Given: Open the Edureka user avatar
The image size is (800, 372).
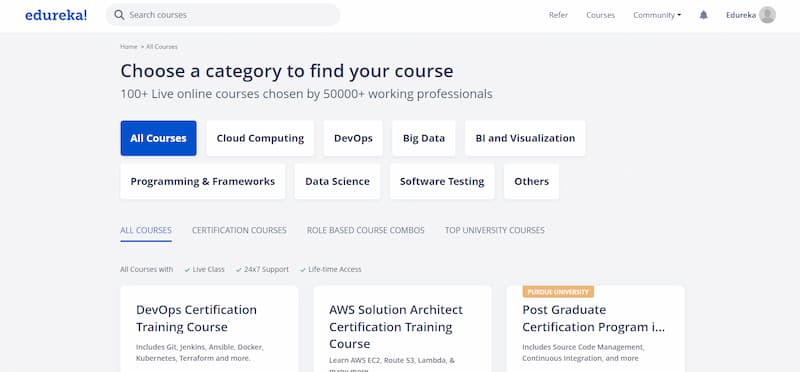Looking at the screenshot, I should pyautogui.click(x=767, y=15).
